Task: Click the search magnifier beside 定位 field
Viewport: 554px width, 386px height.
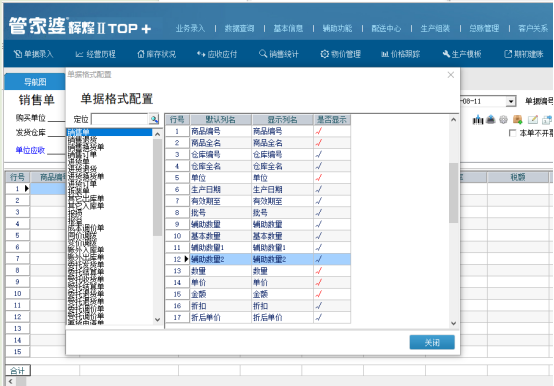Action: click(x=154, y=119)
